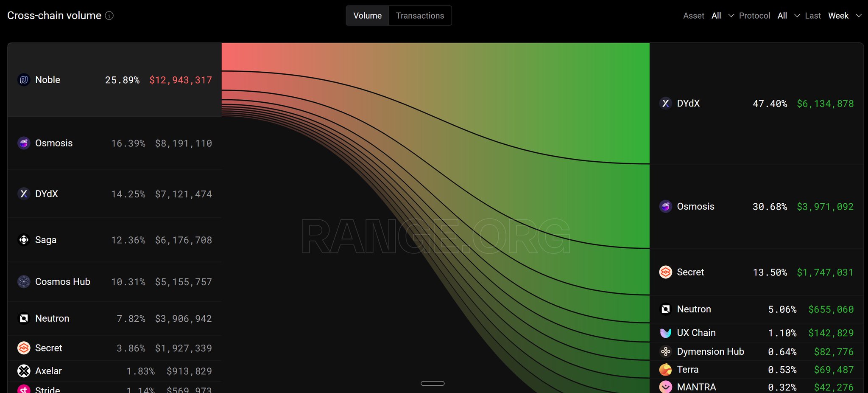Image resolution: width=868 pixels, height=393 pixels.
Task: Select the Osmosis source chain name
Action: click(54, 143)
